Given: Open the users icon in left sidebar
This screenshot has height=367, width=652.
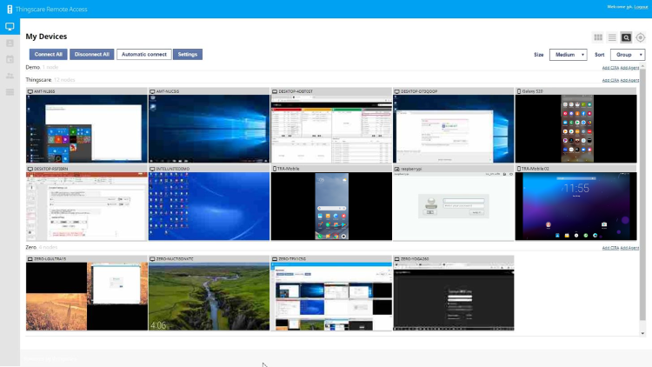Looking at the screenshot, I should pos(10,76).
